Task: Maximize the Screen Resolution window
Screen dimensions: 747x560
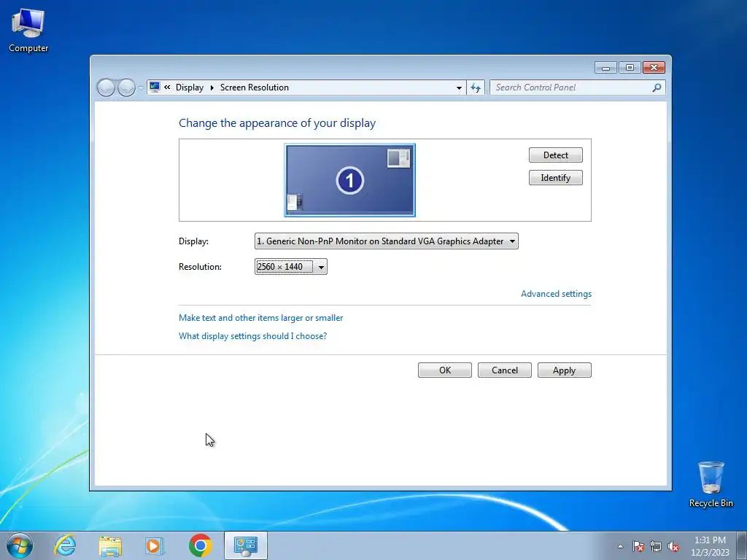Action: pos(630,68)
